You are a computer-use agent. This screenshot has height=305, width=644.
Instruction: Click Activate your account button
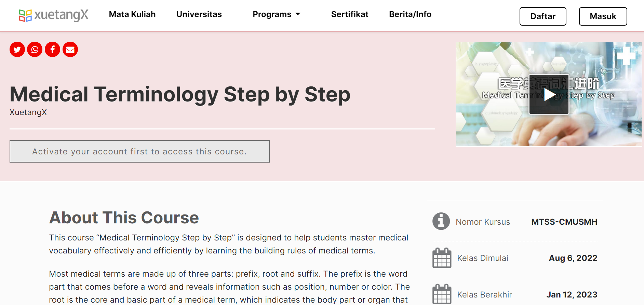click(x=139, y=151)
